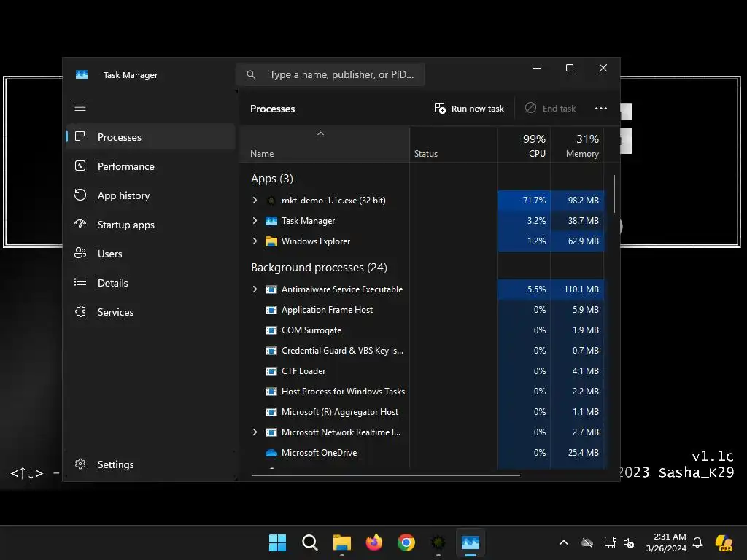Open the Startup apps page

pyautogui.click(x=150, y=225)
